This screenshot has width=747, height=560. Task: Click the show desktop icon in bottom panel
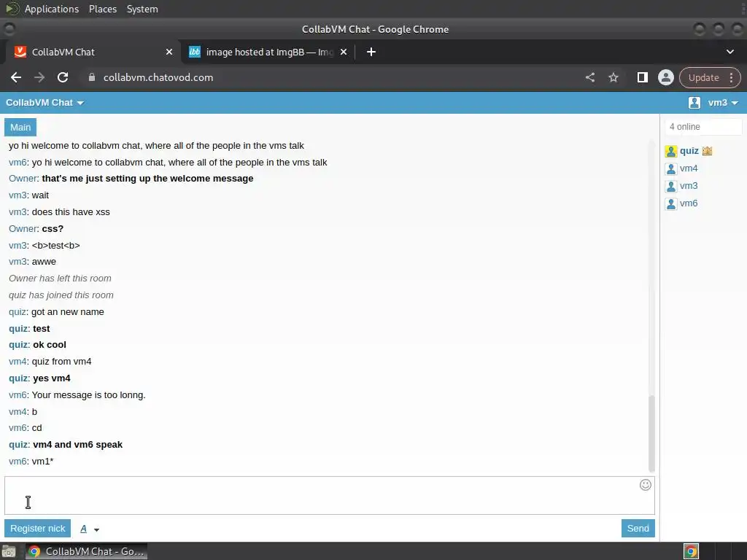point(9,551)
